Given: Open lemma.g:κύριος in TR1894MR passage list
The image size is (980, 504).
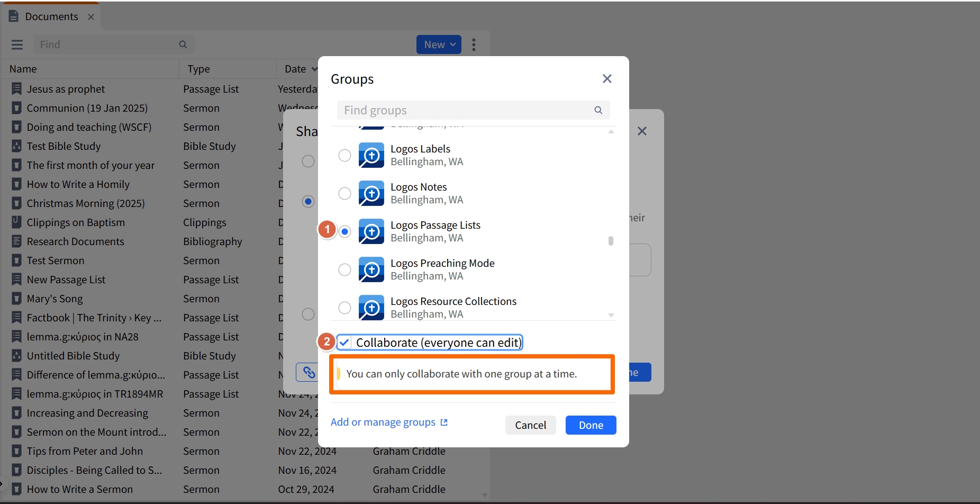Looking at the screenshot, I should click(x=95, y=394).
